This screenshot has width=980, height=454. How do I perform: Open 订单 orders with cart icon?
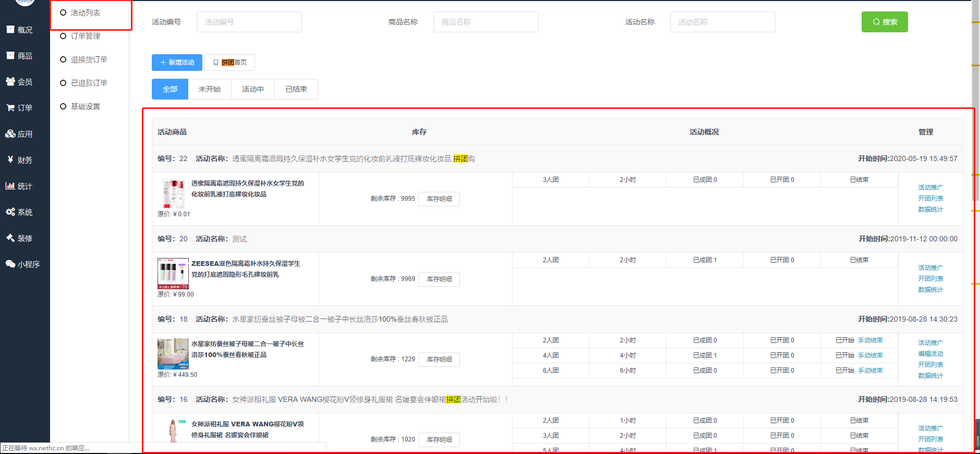(19, 108)
